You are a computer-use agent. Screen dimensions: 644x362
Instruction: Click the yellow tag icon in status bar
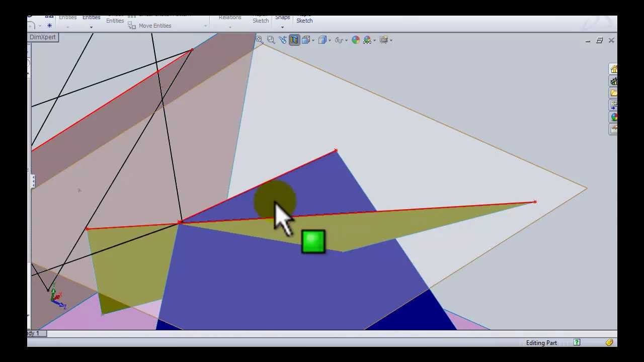point(609,342)
